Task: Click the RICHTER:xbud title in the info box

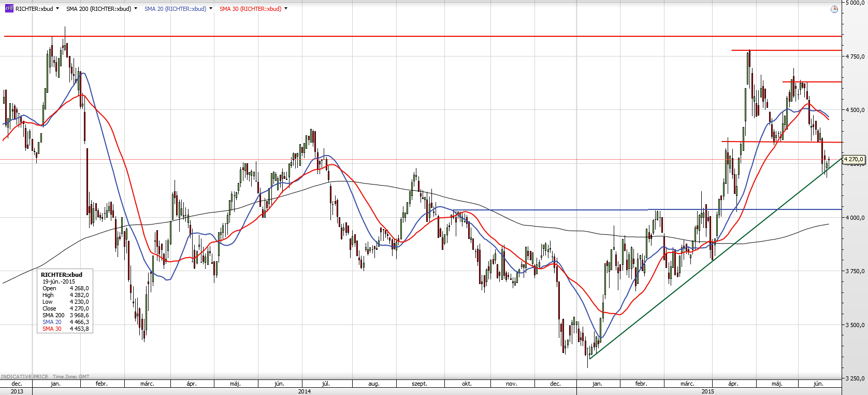Action: pyautogui.click(x=62, y=275)
